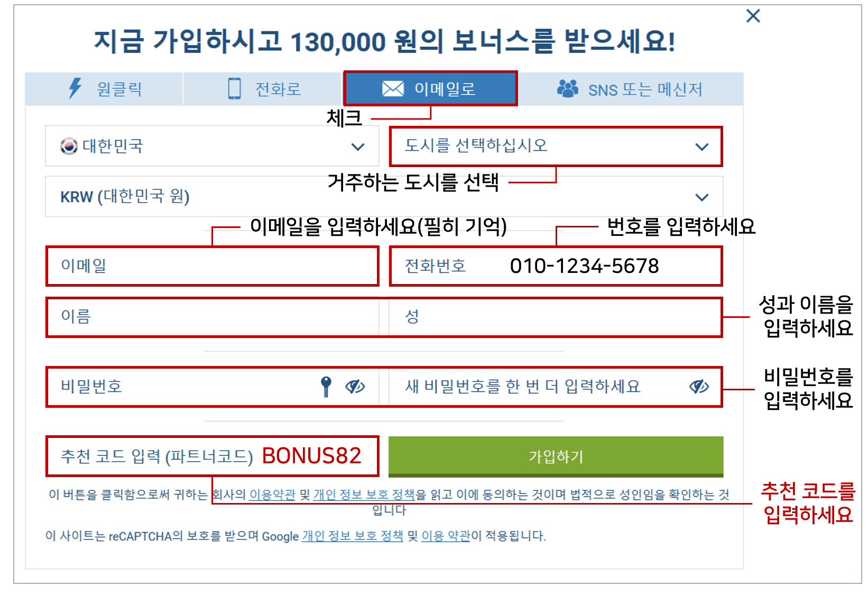The width and height of the screenshot is (868, 595).
Task: Click the Korean flag icon in country selector
Action: click(x=69, y=146)
